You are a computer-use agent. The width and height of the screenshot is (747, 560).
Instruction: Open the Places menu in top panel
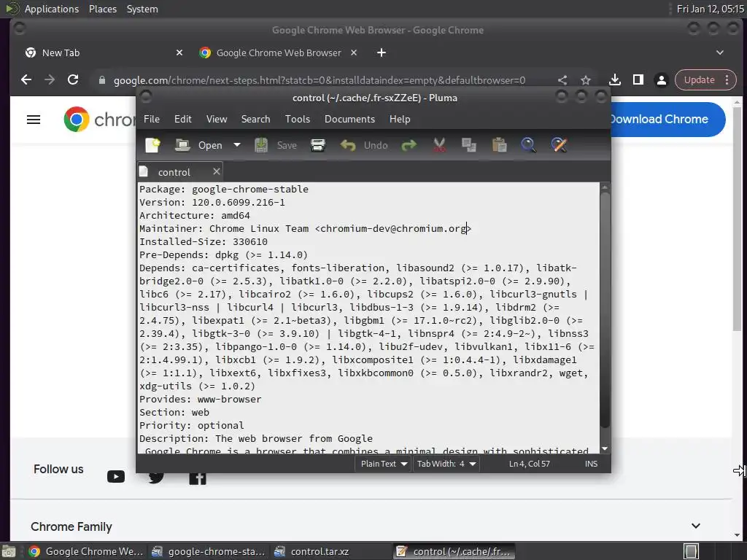(x=102, y=9)
